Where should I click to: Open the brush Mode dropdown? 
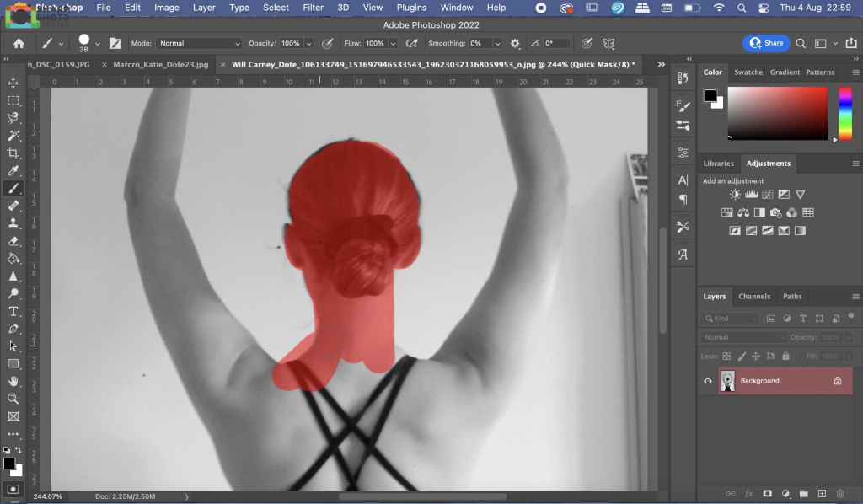(199, 43)
